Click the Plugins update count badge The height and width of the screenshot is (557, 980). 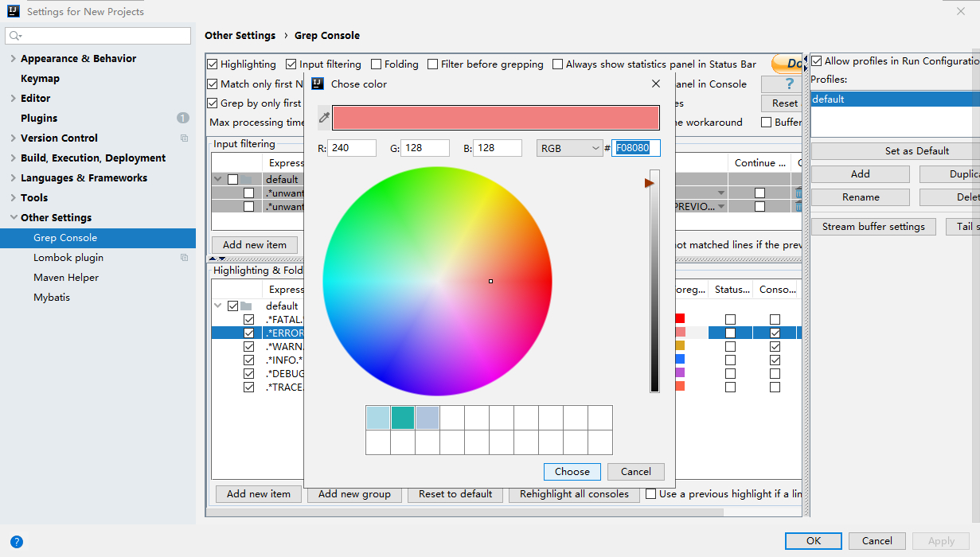point(182,118)
